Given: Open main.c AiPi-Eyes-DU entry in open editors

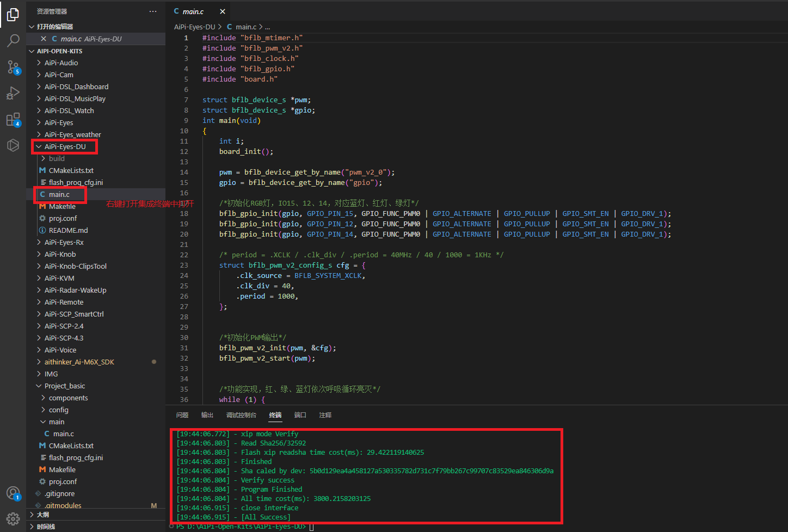Looking at the screenshot, I should (x=96, y=39).
